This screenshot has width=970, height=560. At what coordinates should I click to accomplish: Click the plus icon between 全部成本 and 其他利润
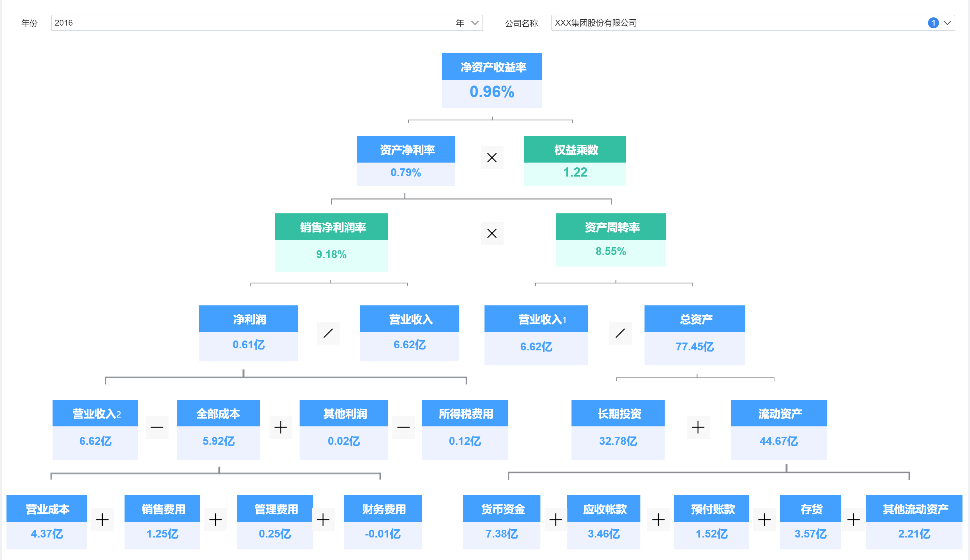coord(280,427)
